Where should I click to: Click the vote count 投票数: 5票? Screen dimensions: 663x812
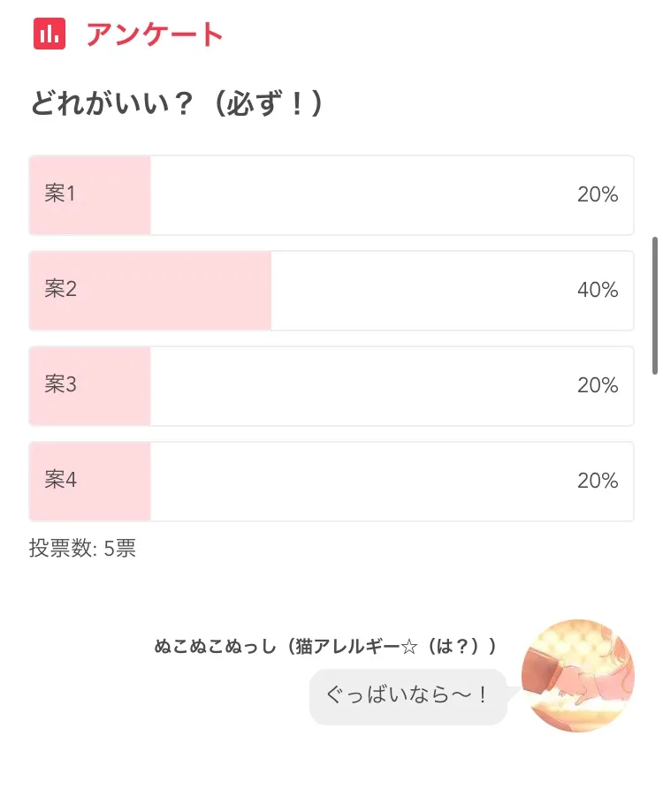(82, 548)
